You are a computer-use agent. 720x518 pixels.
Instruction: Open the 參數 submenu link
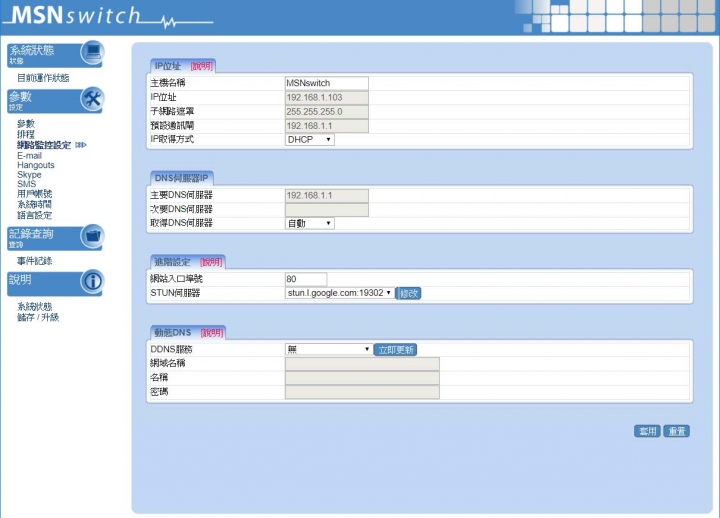(x=26, y=124)
